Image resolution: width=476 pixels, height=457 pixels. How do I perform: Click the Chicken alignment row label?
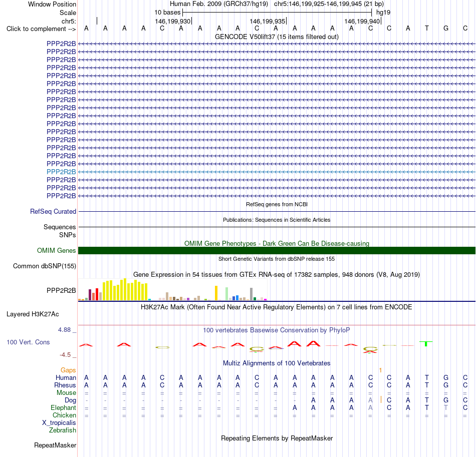point(64,415)
